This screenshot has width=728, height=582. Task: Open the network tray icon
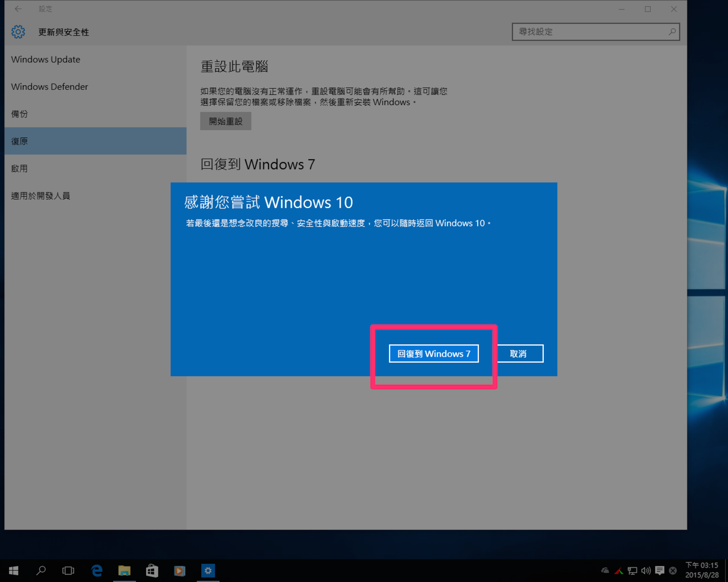point(632,571)
